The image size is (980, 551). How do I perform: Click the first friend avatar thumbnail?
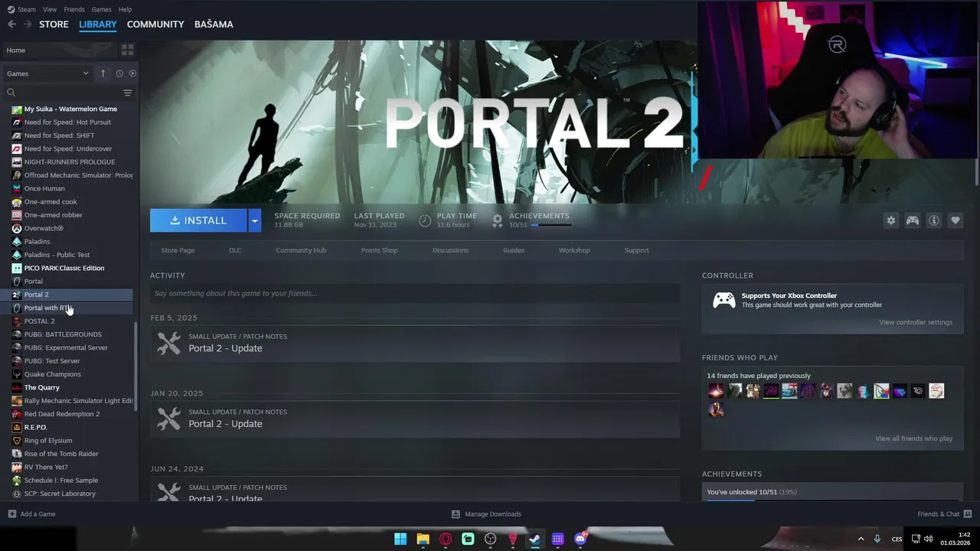click(x=716, y=391)
